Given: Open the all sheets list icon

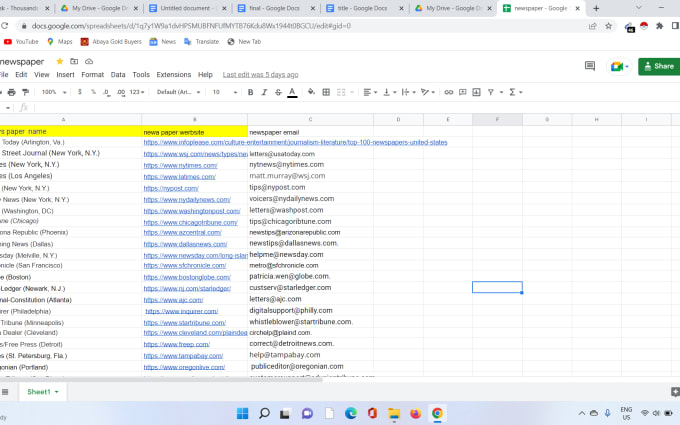Looking at the screenshot, I should click(x=5, y=392).
